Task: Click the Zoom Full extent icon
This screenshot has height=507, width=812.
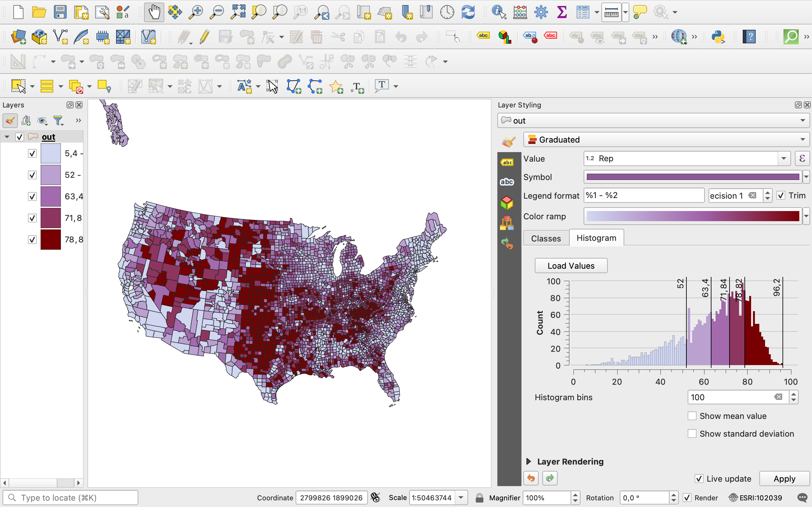Action: (x=238, y=12)
